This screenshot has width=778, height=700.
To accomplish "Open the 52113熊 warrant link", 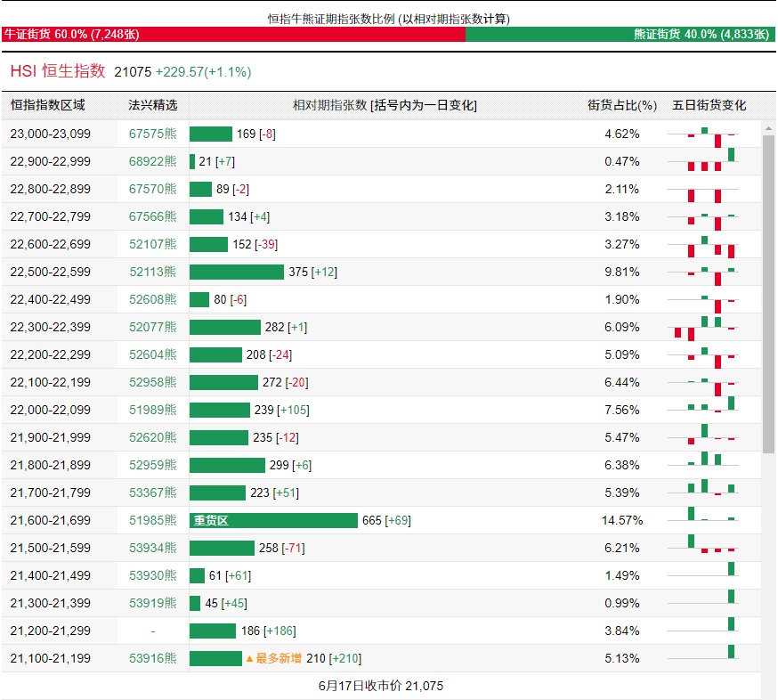I will [153, 272].
